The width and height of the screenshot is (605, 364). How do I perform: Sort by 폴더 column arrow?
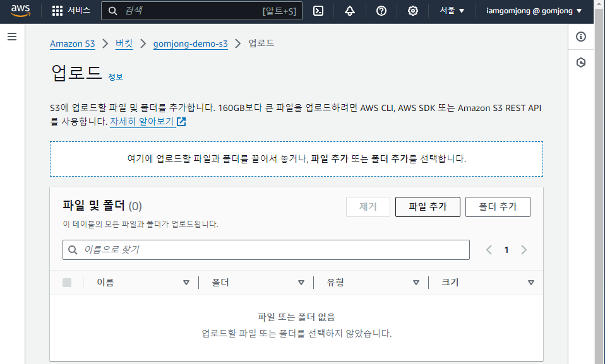(301, 283)
